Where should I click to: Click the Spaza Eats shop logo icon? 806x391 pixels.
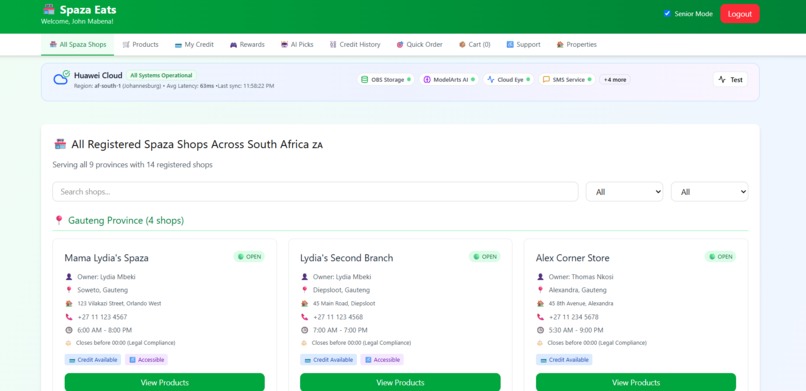point(49,9)
